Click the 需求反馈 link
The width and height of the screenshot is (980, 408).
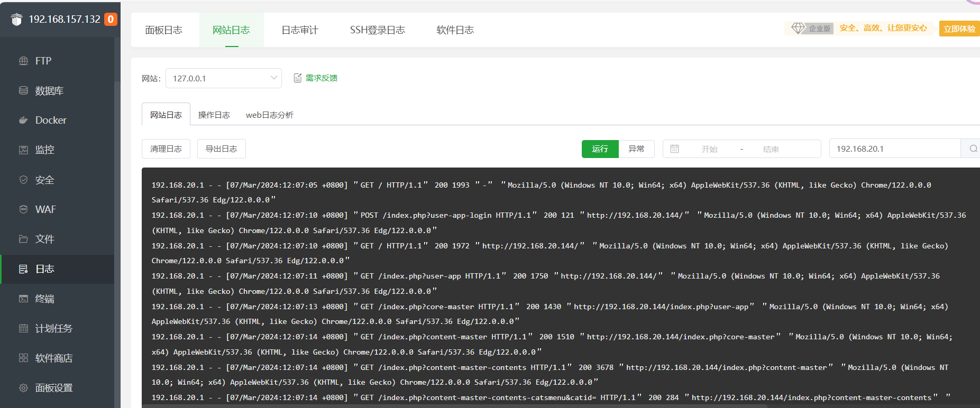coord(322,78)
